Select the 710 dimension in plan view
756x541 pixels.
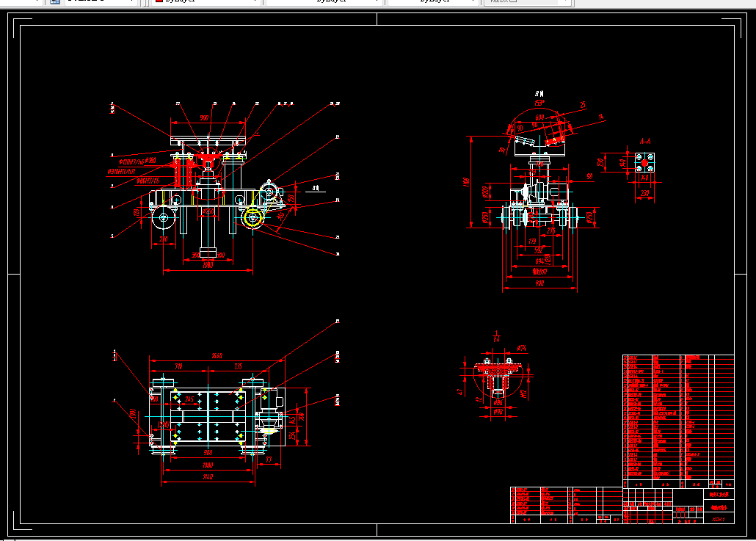[178, 366]
